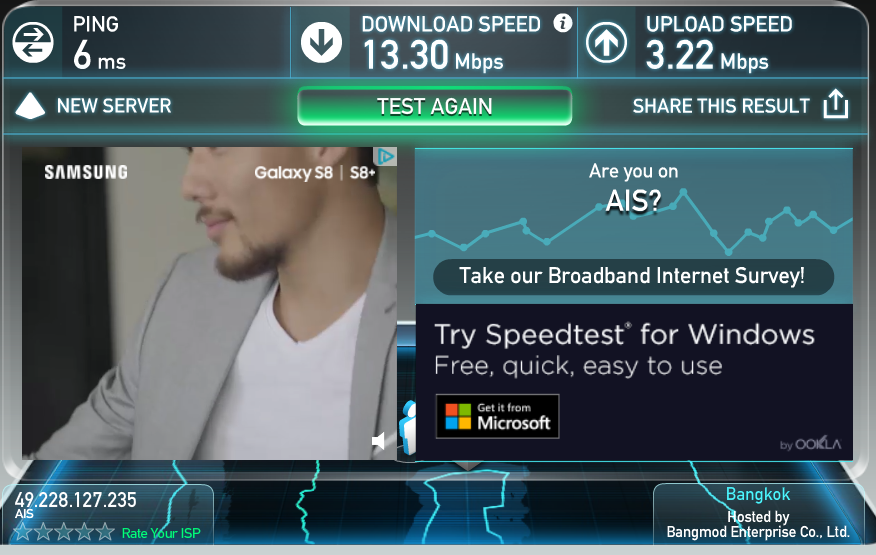Click the New Server triangle icon
This screenshot has height=555, width=876.
tap(30, 106)
